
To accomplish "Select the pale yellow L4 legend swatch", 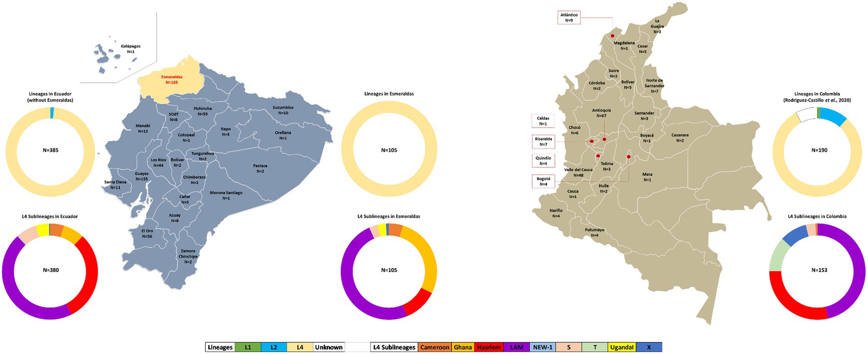I will [300, 347].
